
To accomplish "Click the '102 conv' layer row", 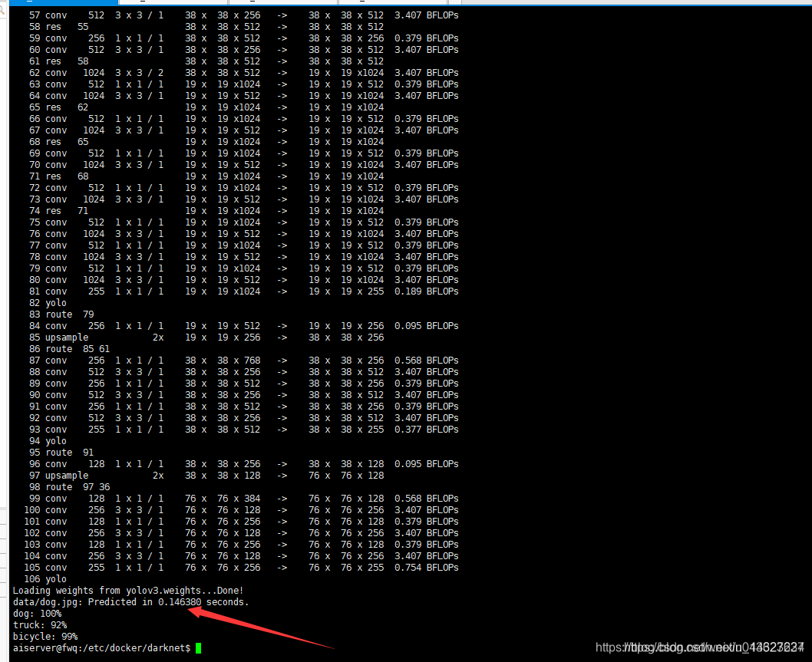I will point(241,533).
